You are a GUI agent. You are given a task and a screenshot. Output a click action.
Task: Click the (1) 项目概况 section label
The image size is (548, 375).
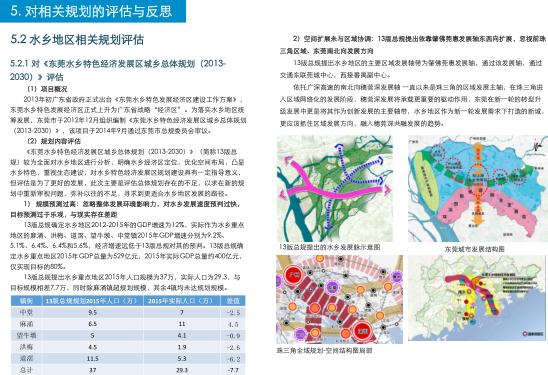(x=48, y=89)
